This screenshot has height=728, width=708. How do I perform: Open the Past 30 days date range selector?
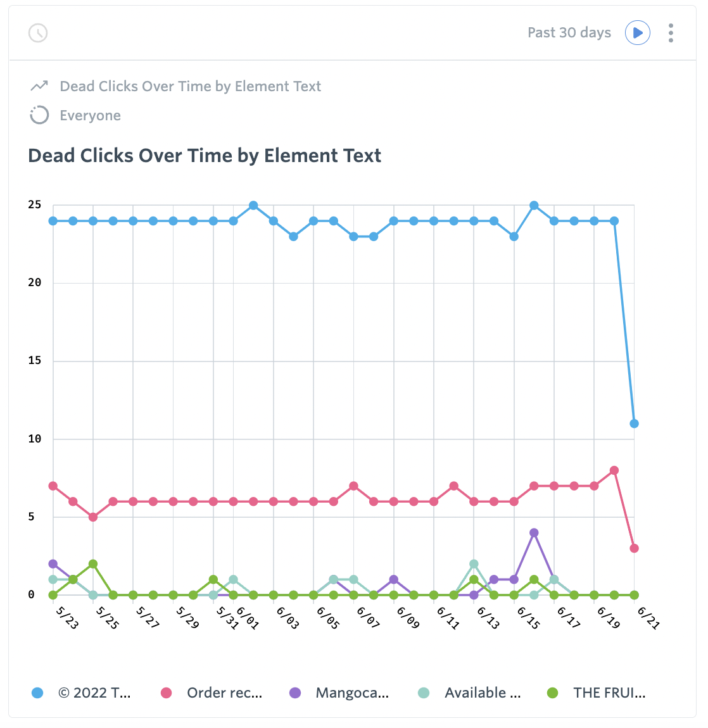pos(569,32)
